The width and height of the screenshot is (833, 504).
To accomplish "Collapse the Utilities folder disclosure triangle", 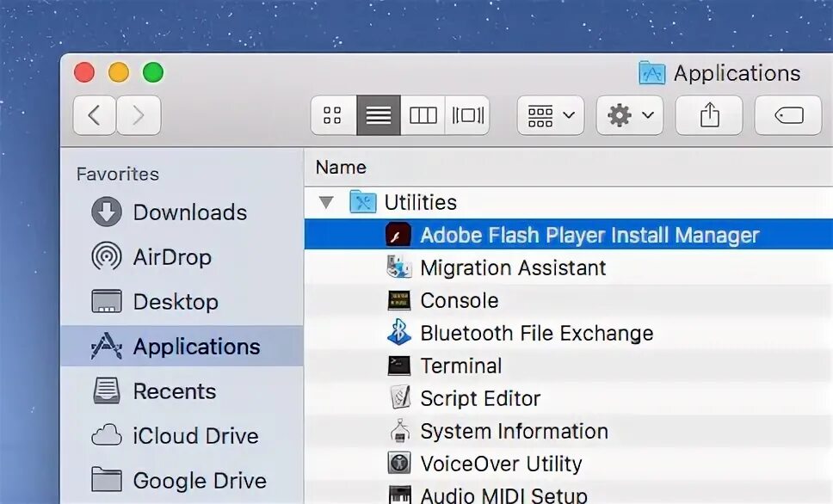I will pyautogui.click(x=326, y=202).
